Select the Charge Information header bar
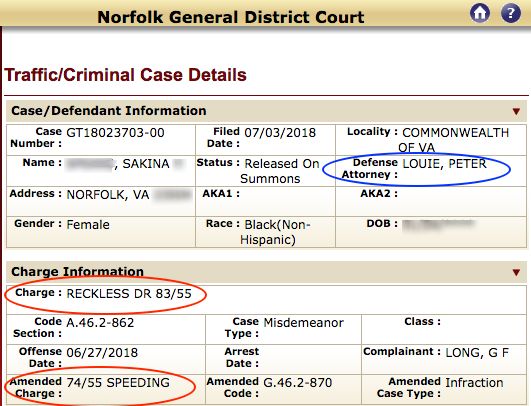The height and width of the screenshot is (406, 531). point(266,272)
